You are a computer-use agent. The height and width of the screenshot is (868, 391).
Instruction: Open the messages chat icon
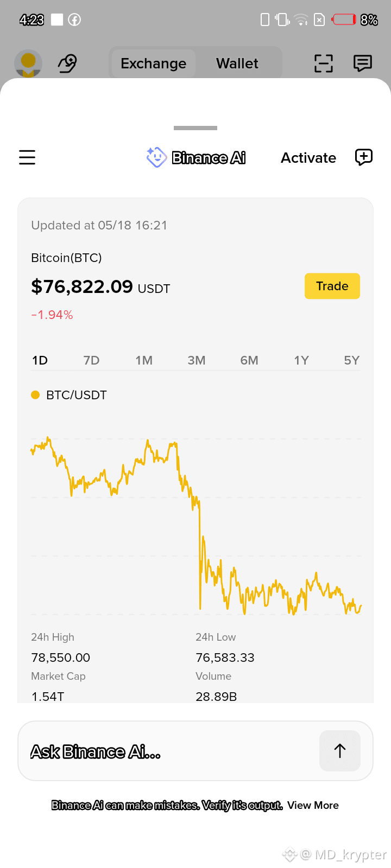362,63
